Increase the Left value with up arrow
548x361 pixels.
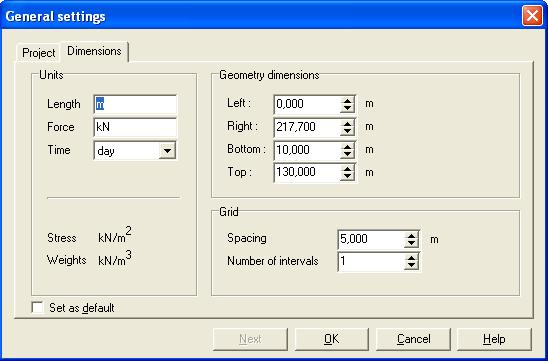point(347,100)
